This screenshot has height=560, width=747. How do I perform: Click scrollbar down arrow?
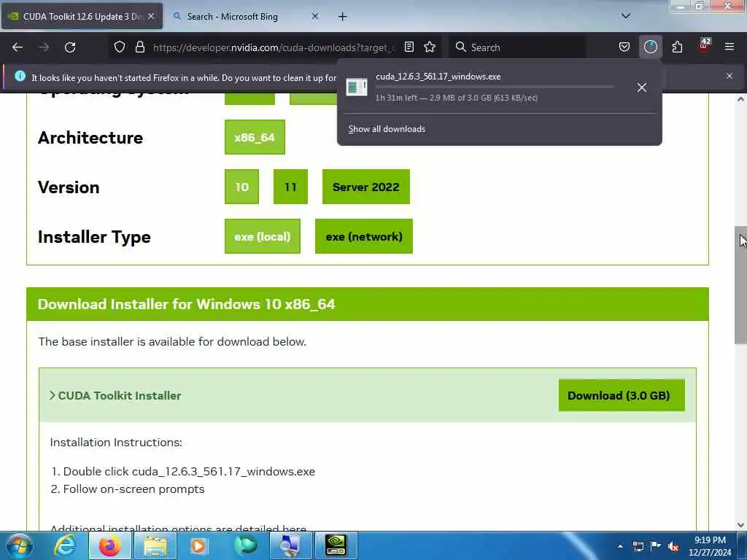[740, 525]
